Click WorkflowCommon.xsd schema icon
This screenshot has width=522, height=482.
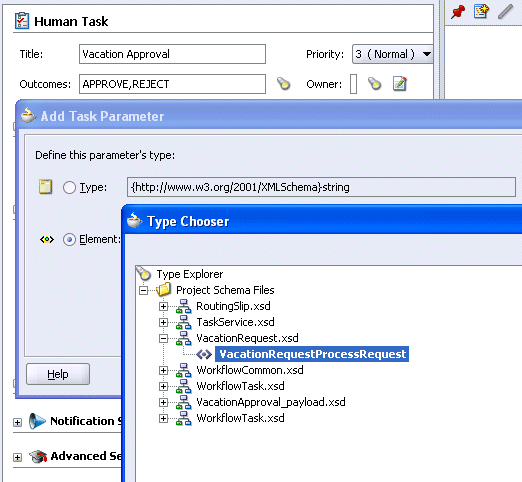pyautogui.click(x=184, y=370)
